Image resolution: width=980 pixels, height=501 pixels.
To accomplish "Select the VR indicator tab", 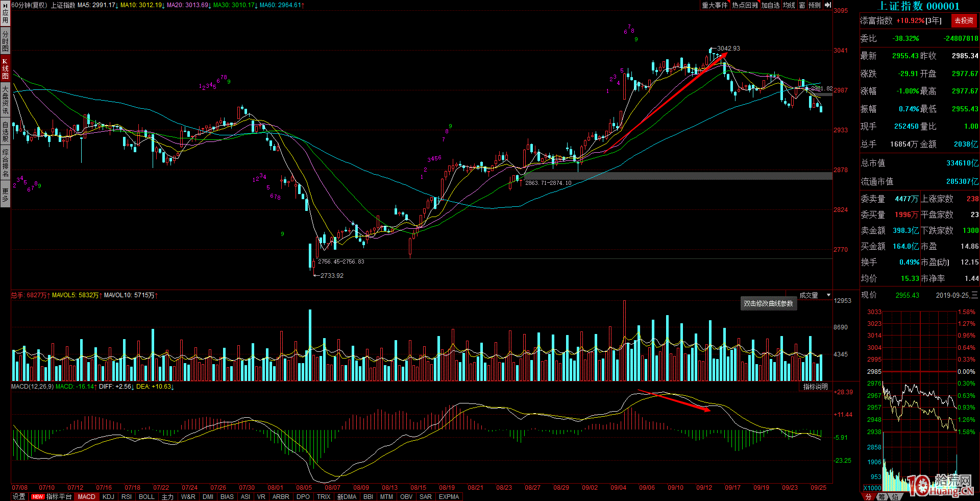I will 261,496.
